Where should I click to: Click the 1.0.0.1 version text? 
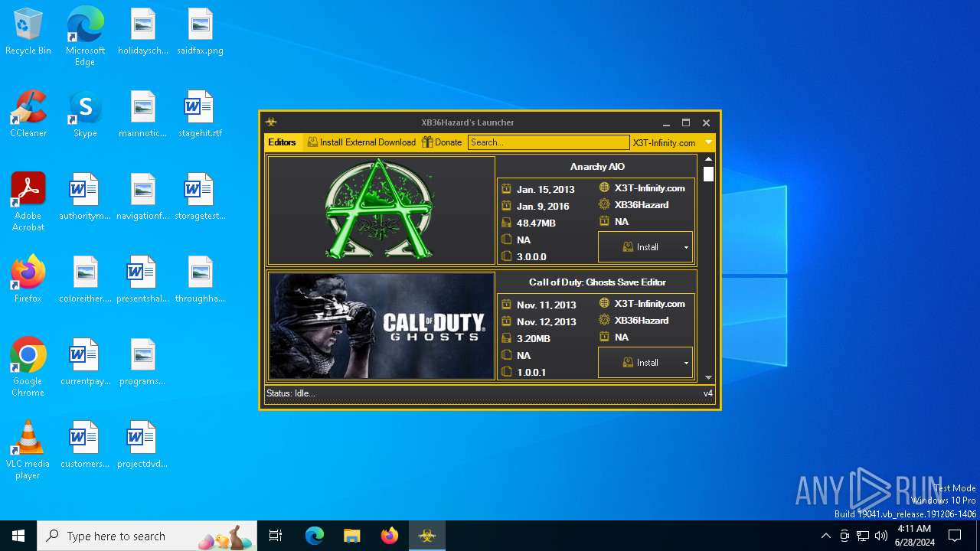(x=531, y=373)
